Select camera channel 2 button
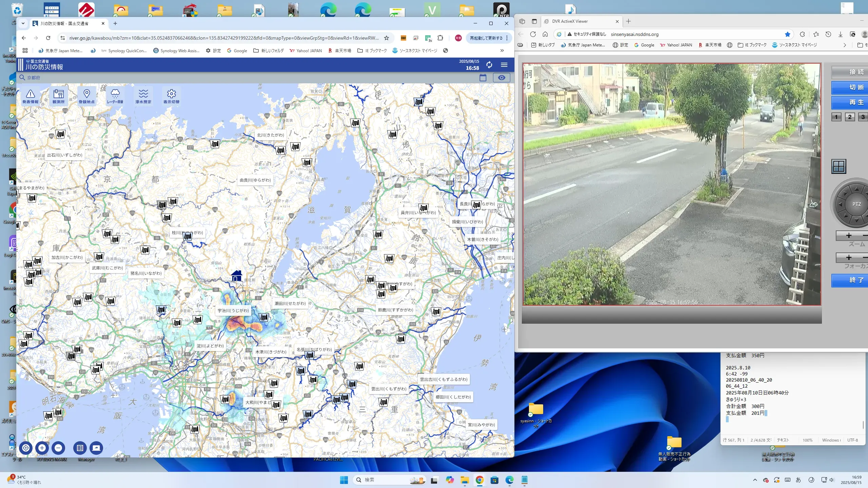Viewport: 868px width, 488px height. 849,117
